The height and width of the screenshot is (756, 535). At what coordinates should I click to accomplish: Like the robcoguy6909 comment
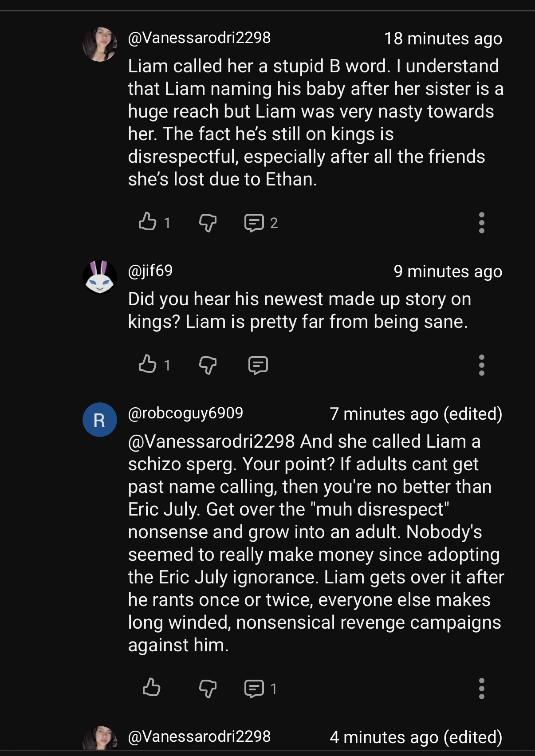click(151, 688)
